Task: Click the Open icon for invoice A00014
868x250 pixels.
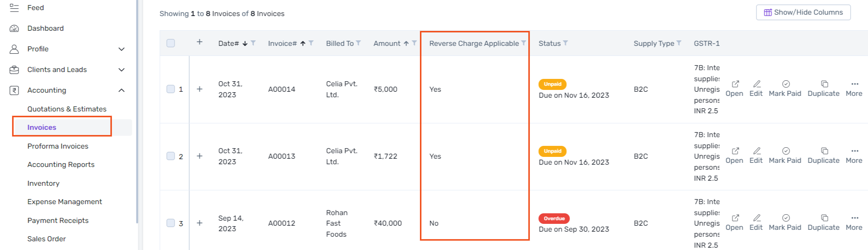Action: click(735, 84)
